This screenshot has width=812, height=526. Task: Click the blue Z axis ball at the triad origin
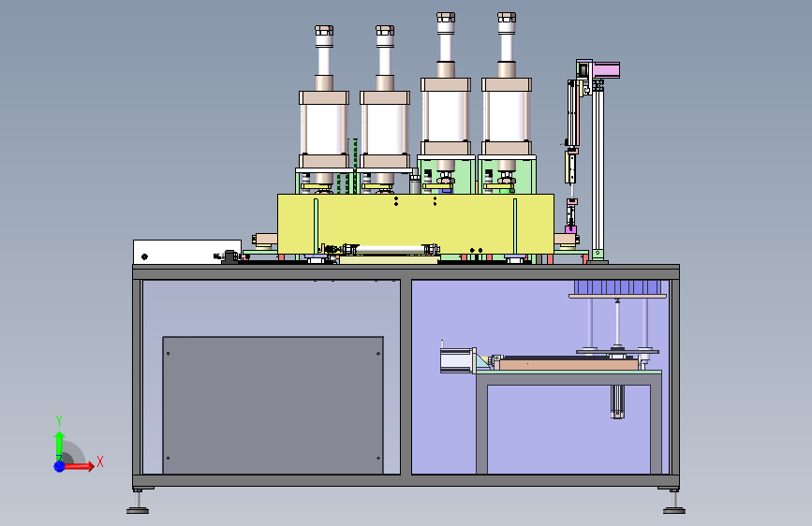click(60, 466)
